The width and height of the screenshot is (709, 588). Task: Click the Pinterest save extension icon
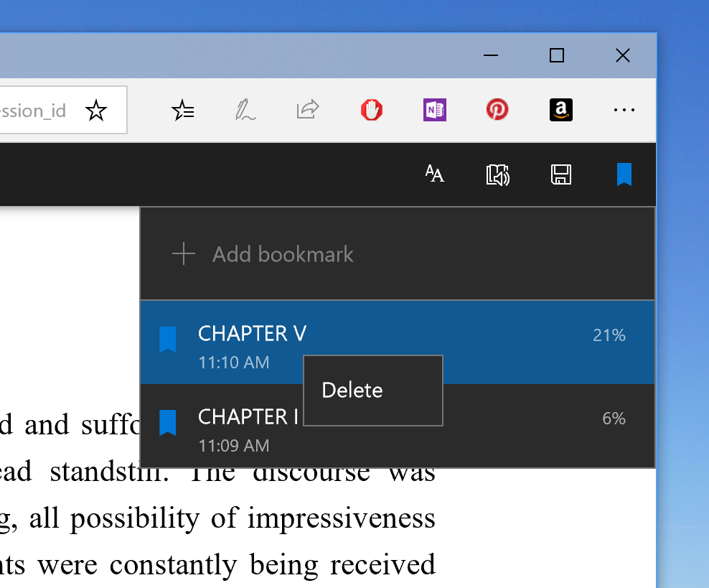[497, 110]
